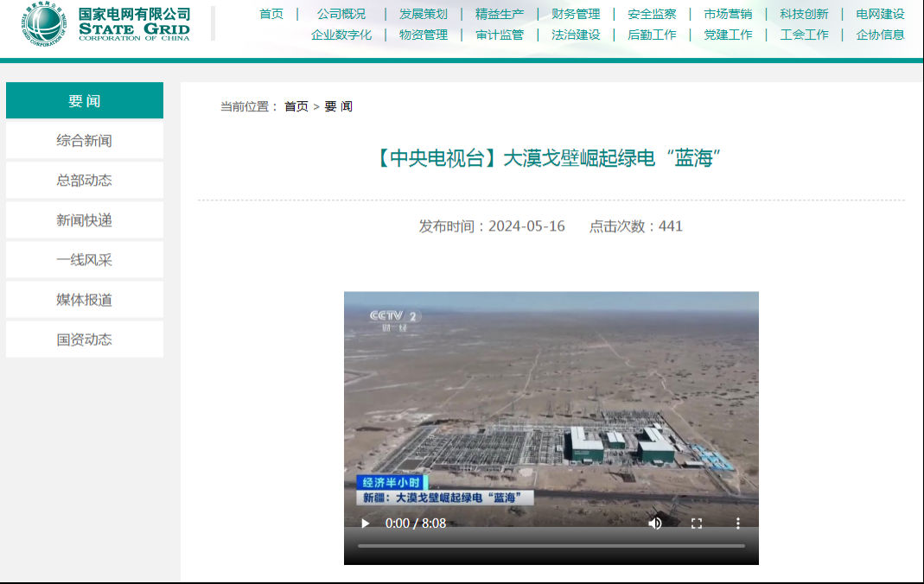Open 财务管理 navigation menu
The image size is (924, 584).
pyautogui.click(x=576, y=14)
